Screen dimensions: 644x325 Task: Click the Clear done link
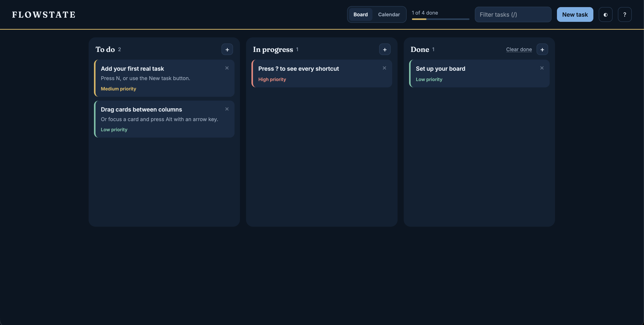[519, 49]
